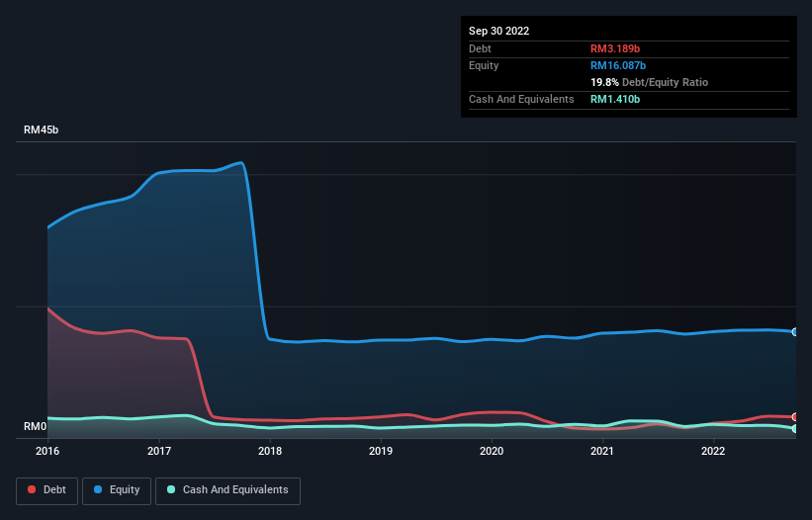Click the 2022 x-axis label
This screenshot has width=812, height=520.
(x=713, y=451)
